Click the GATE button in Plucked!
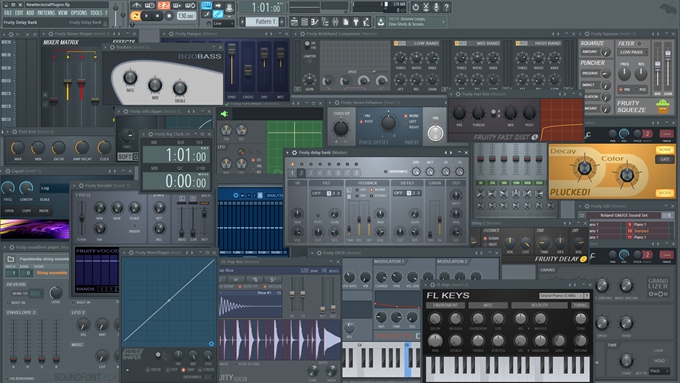The width and height of the screenshot is (680, 383). tap(665, 159)
